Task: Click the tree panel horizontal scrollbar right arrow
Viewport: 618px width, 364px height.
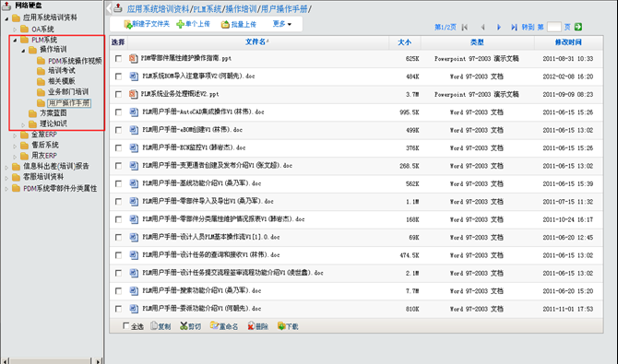Action: (x=98, y=360)
